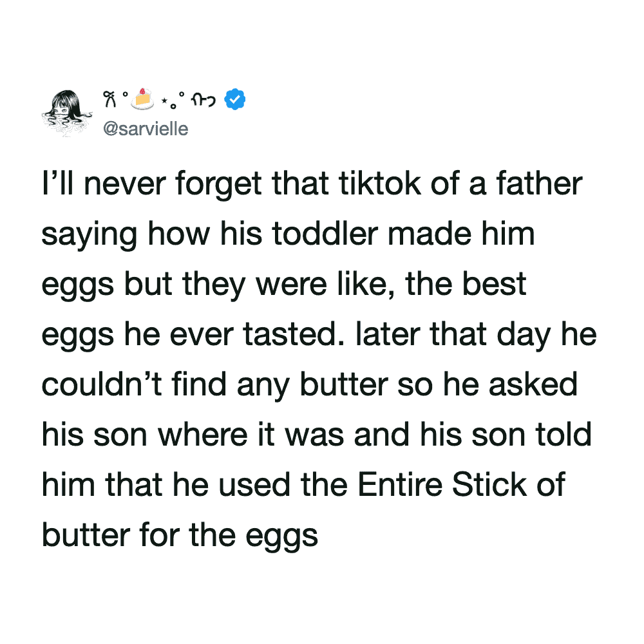The image size is (644, 644).
Task: Click the blue verified checkmark badge
Action: (233, 100)
